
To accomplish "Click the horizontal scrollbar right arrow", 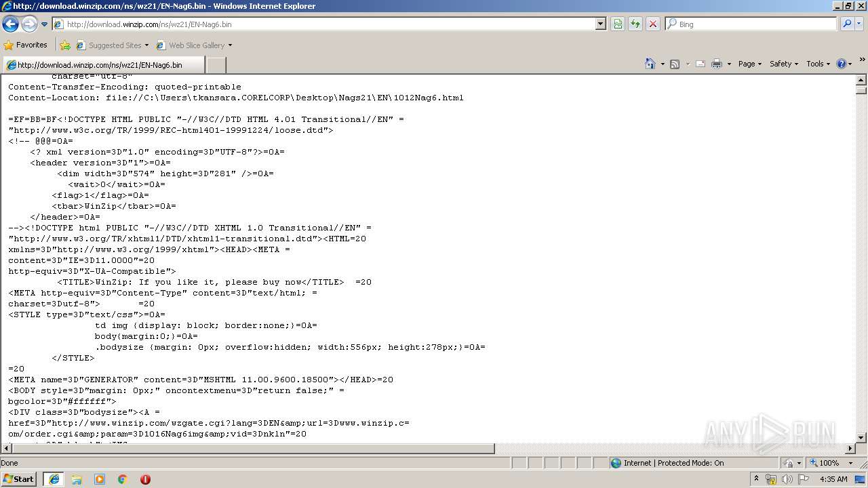I will tap(850, 449).
